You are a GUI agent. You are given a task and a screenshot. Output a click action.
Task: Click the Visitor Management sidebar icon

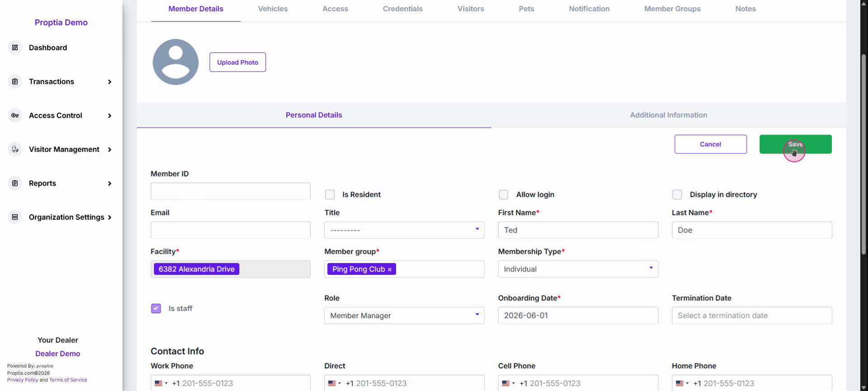click(15, 149)
